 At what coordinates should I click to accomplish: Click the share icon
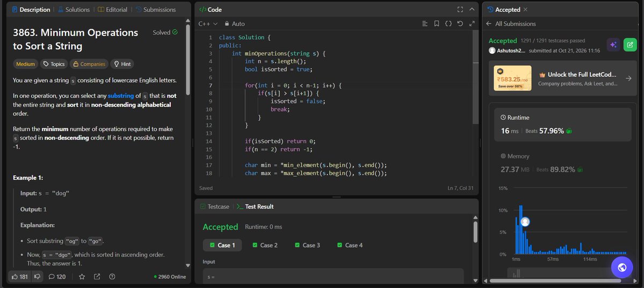tap(97, 277)
